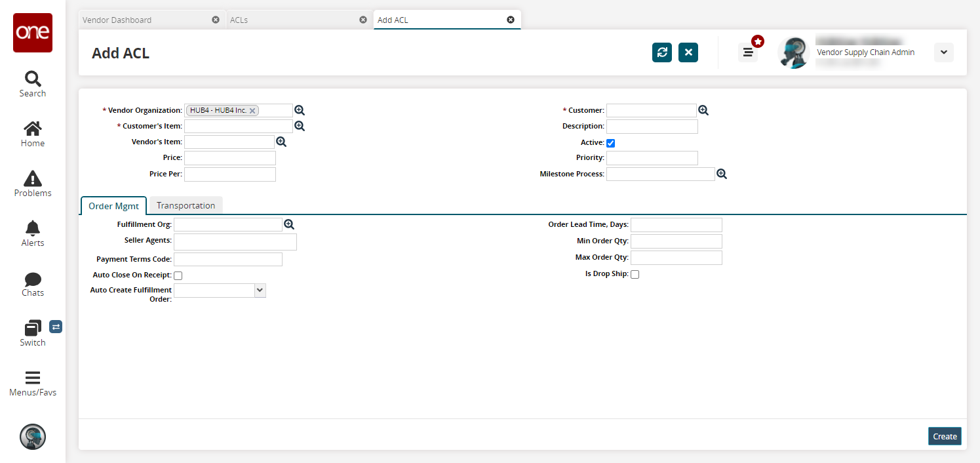Viewport: 980px width, 463px height.
Task: Open Chats in the sidebar
Action: [x=32, y=284]
